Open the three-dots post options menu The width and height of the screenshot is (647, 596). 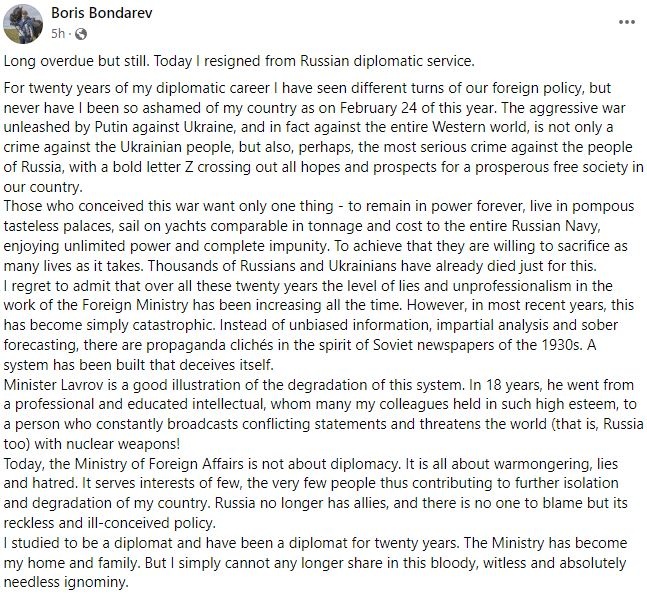(627, 22)
